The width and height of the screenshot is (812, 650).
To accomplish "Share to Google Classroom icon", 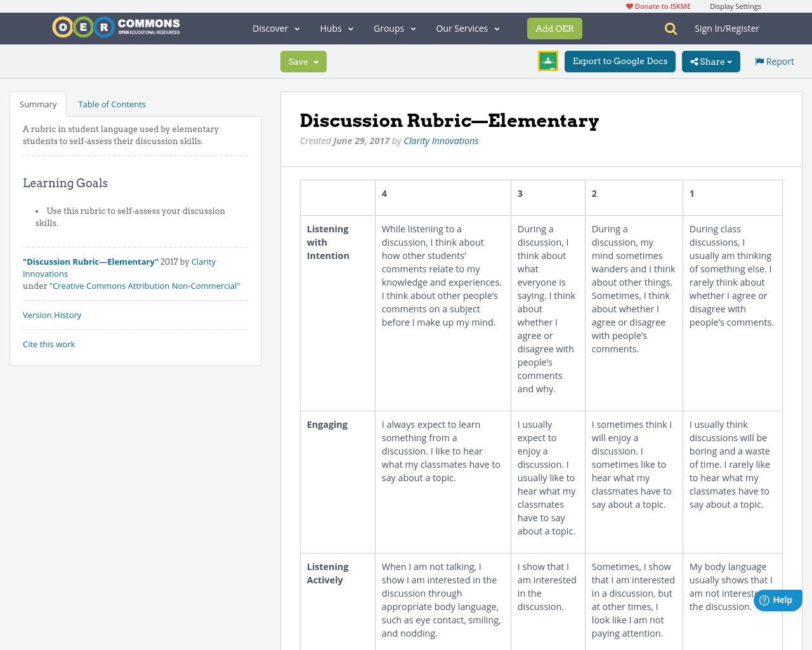I will click(547, 60).
